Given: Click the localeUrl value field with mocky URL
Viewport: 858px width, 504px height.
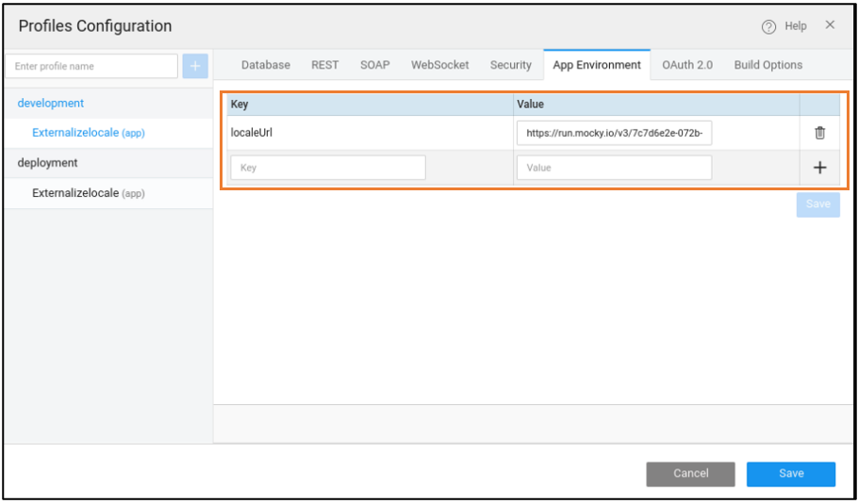Looking at the screenshot, I should tap(614, 133).
